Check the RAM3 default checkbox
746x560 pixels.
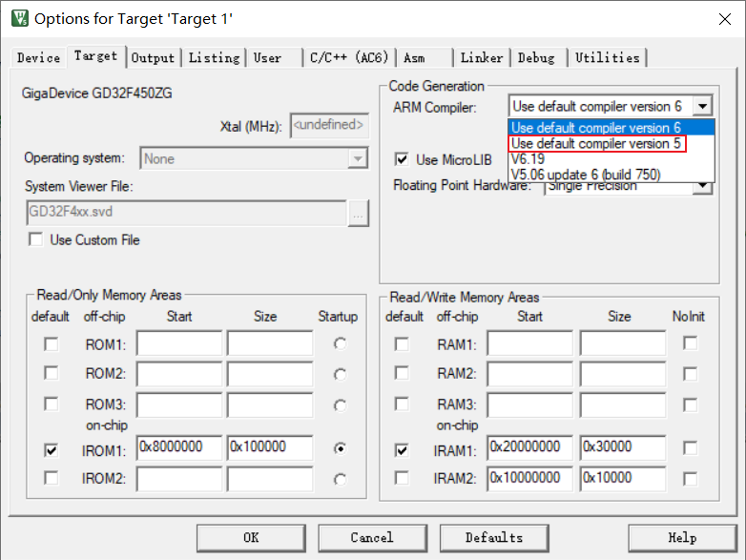click(402, 404)
